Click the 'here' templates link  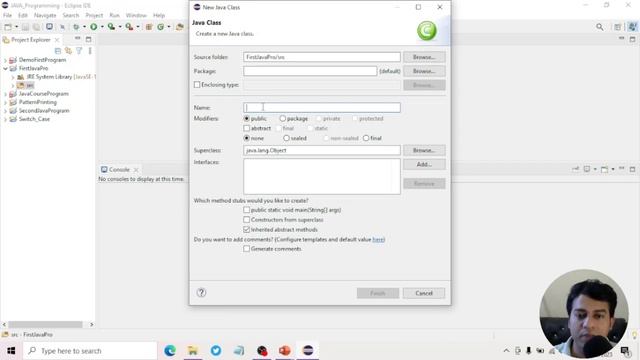[x=378, y=240]
